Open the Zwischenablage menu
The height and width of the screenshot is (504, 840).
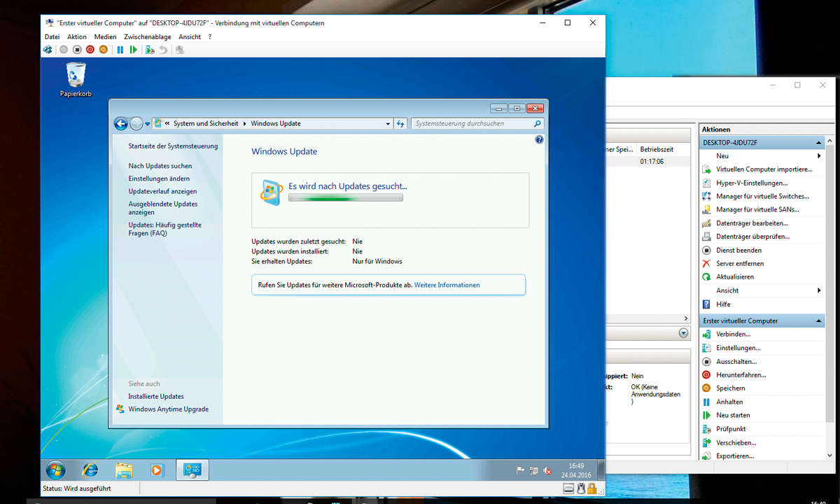pyautogui.click(x=147, y=36)
